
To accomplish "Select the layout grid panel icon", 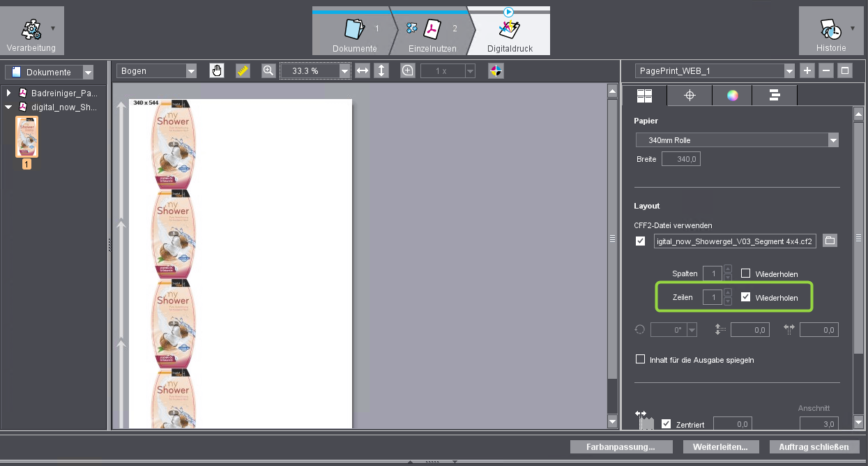I will [645, 96].
